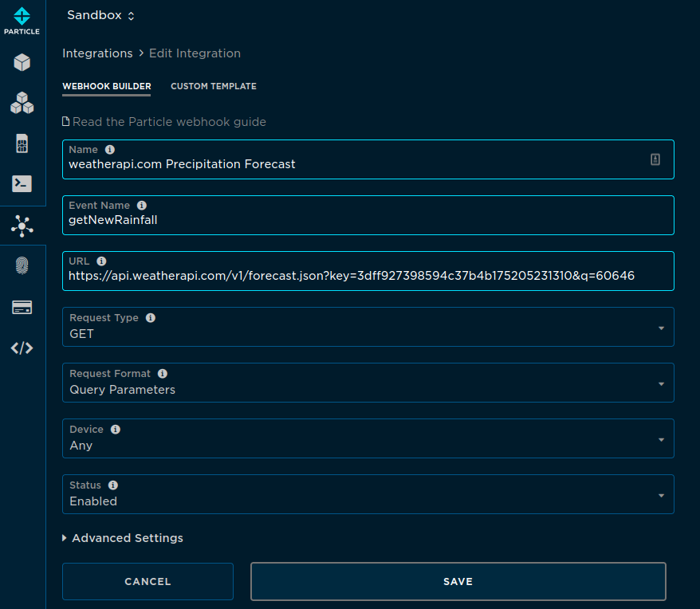700x609 pixels.
Task: Open the Billing card icon
Action: point(22,307)
